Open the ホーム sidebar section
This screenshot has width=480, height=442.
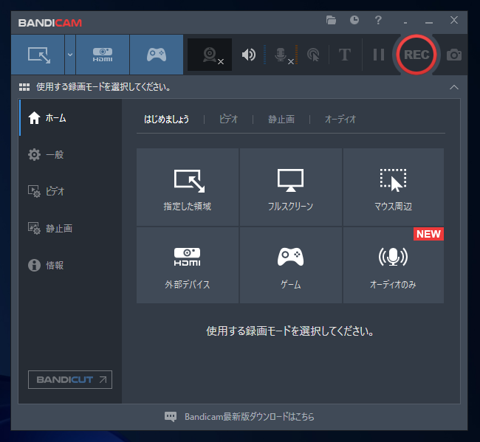click(70, 118)
